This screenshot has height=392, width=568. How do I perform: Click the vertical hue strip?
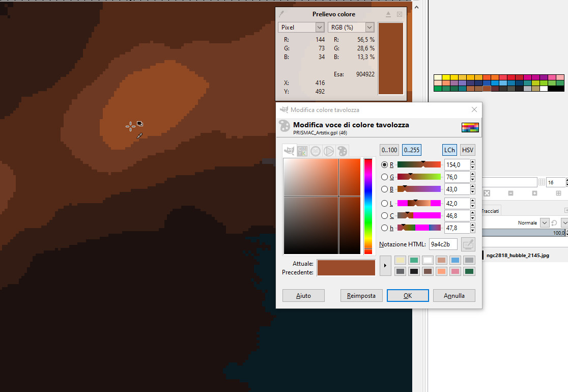[x=368, y=206]
